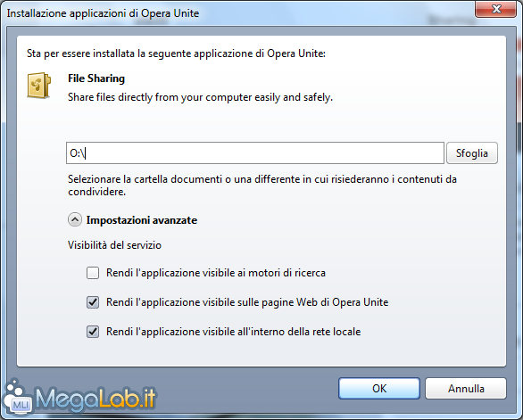This screenshot has height=420, width=523.
Task: Uncheck visibility inside the local network
Action: 93,332
